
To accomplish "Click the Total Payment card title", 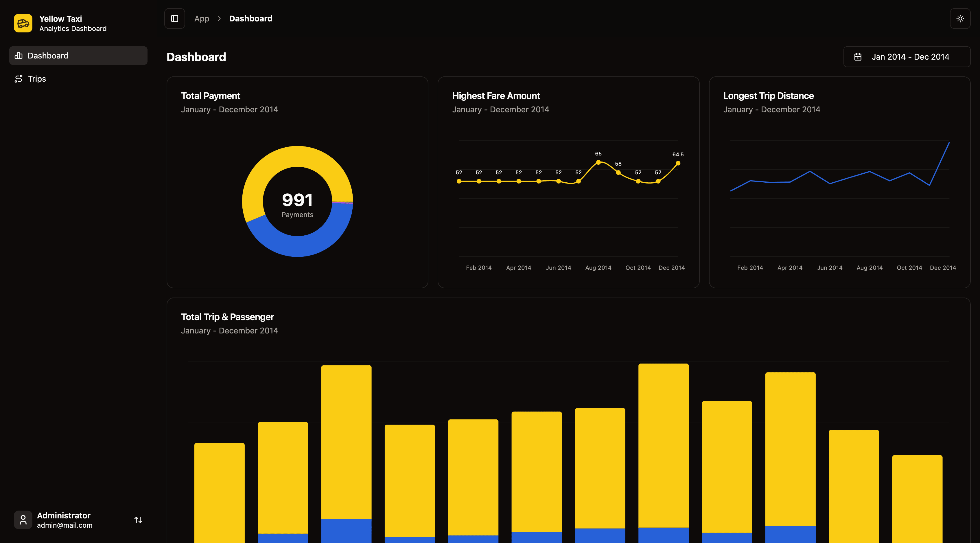I will point(211,96).
